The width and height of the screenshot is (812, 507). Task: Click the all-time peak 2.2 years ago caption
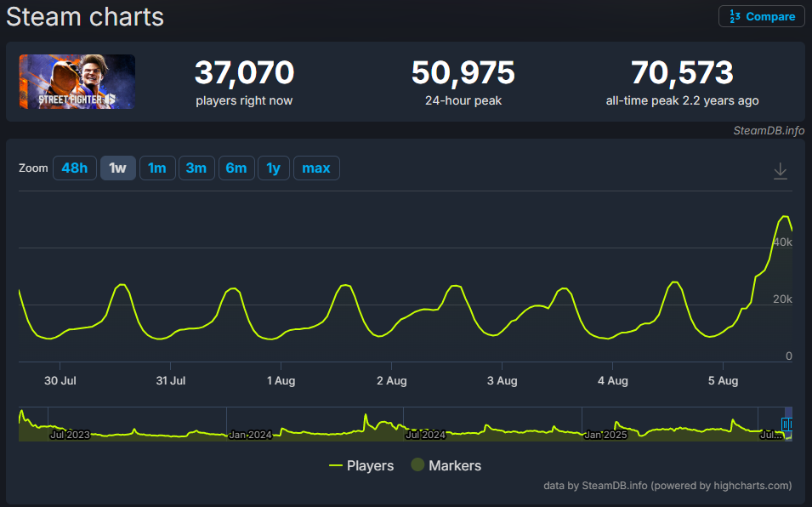[682, 100]
